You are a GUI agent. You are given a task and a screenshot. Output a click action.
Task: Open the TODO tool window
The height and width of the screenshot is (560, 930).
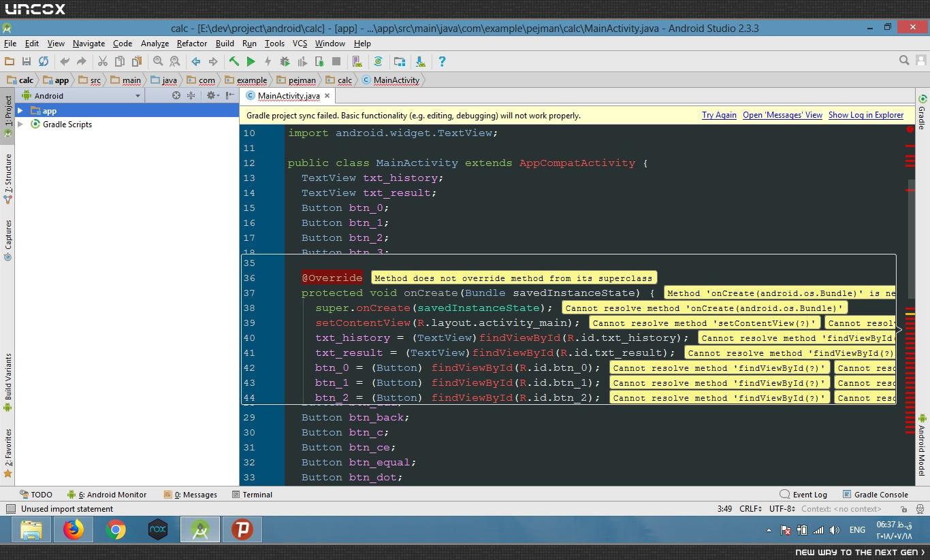click(35, 495)
